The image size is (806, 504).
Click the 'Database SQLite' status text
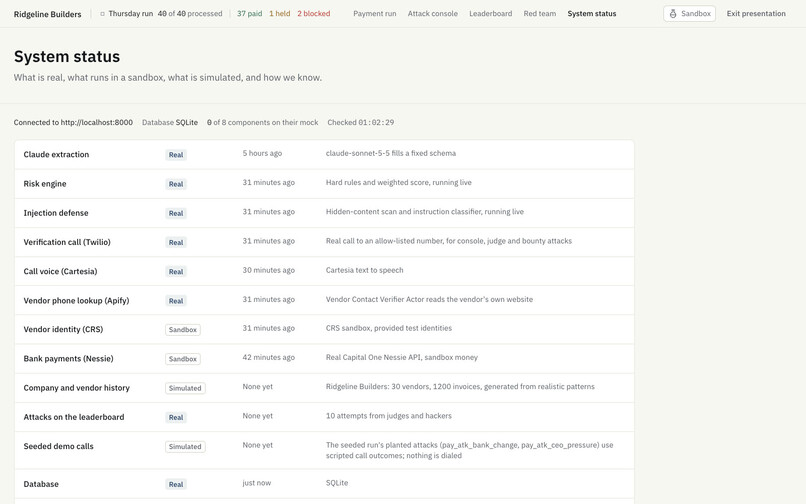tap(170, 122)
